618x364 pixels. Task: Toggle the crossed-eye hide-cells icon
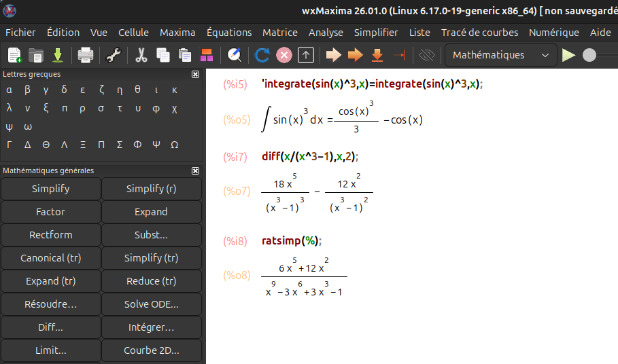click(427, 55)
